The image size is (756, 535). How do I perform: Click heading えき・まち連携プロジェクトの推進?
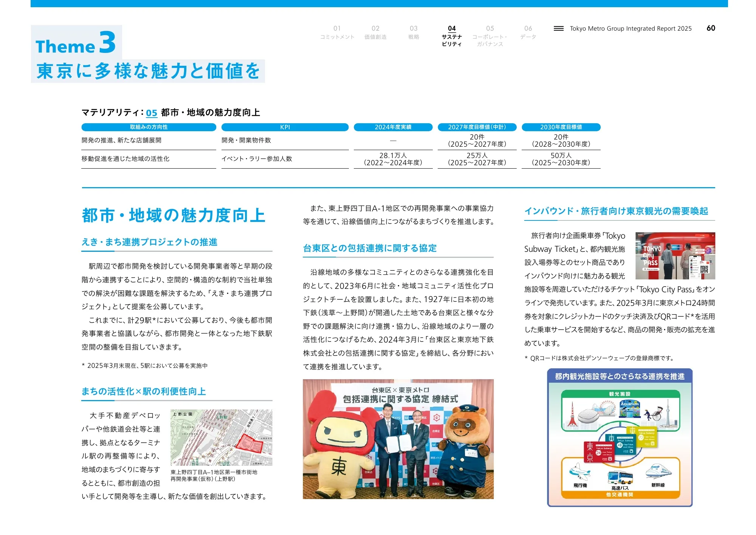(149, 242)
